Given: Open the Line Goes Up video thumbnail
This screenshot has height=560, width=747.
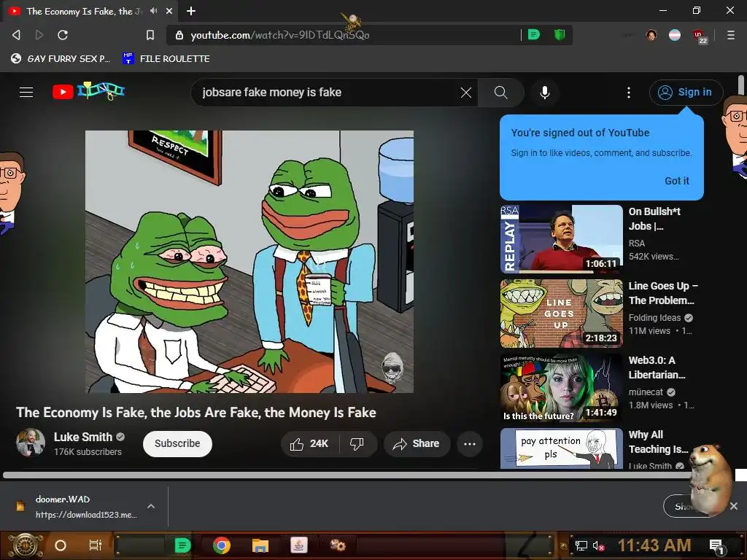Looking at the screenshot, I should pyautogui.click(x=561, y=314).
